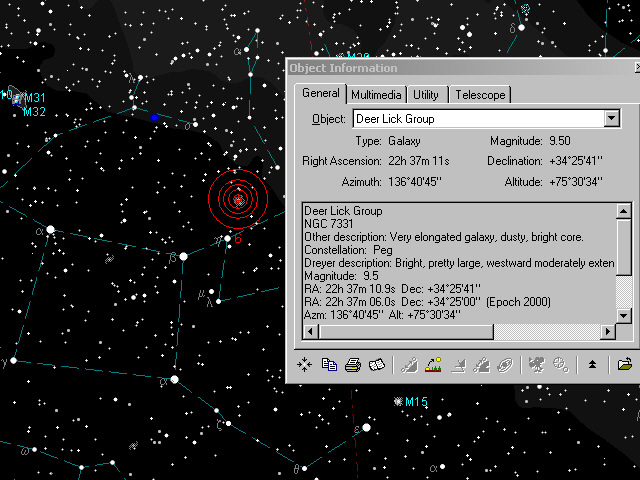The width and height of the screenshot is (640, 480).
Task: Click the Right Ascension value 22h 37m 11s
Action: (419, 161)
